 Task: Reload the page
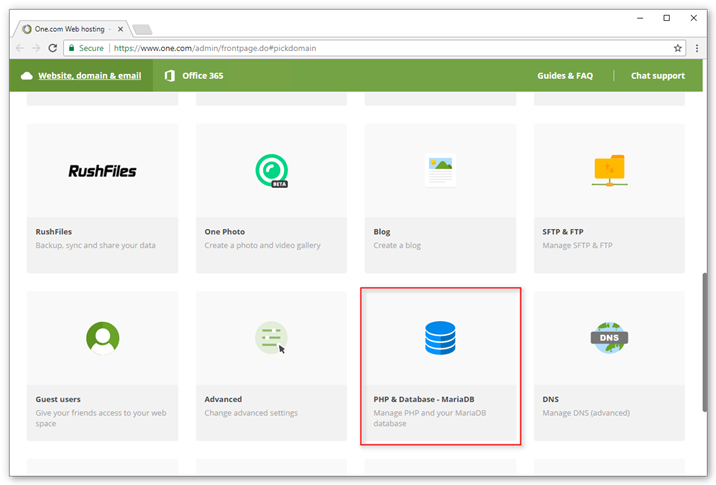53,48
